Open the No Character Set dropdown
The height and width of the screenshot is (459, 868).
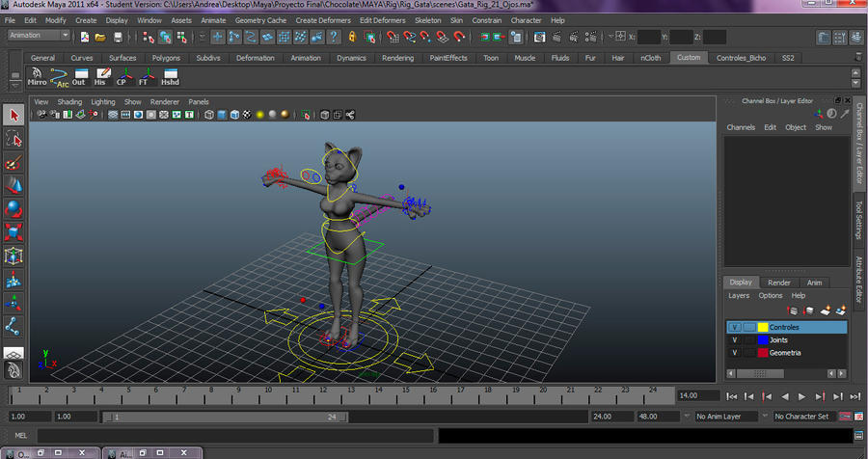pos(805,417)
